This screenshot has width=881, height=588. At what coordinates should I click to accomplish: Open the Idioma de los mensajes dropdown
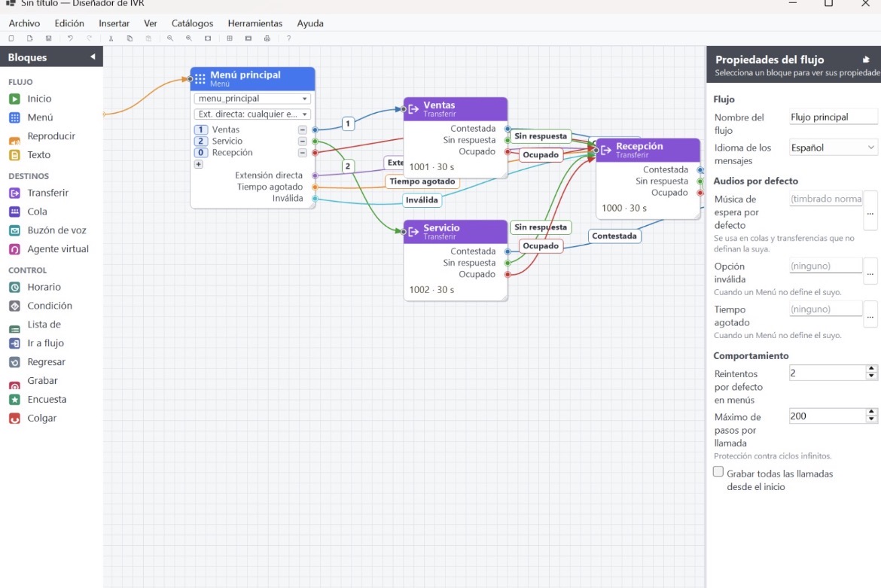point(834,148)
